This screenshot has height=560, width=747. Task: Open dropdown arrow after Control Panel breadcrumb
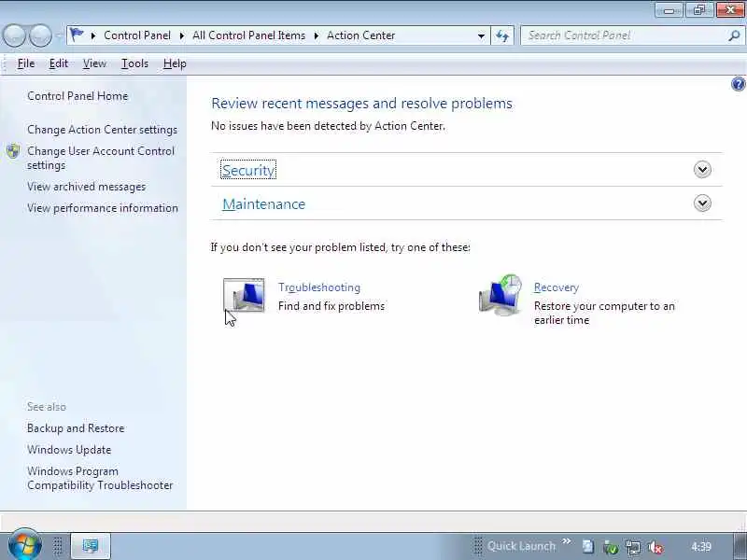coord(181,35)
